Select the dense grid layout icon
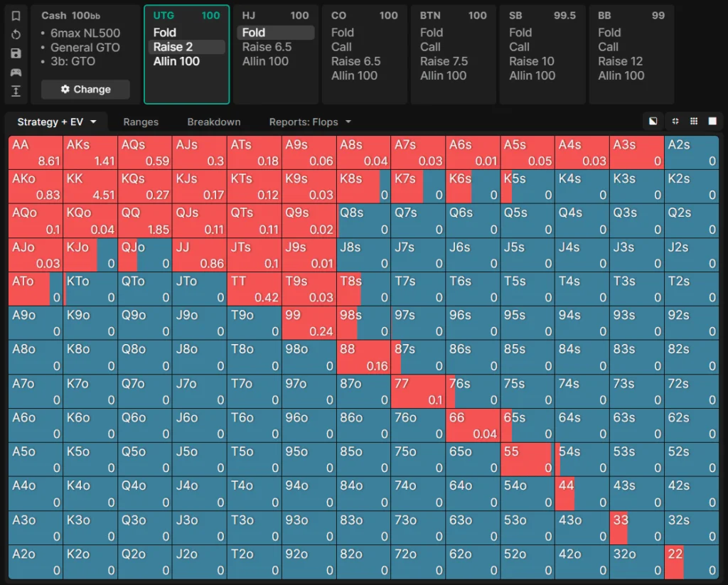The height and width of the screenshot is (585, 728). coord(694,122)
